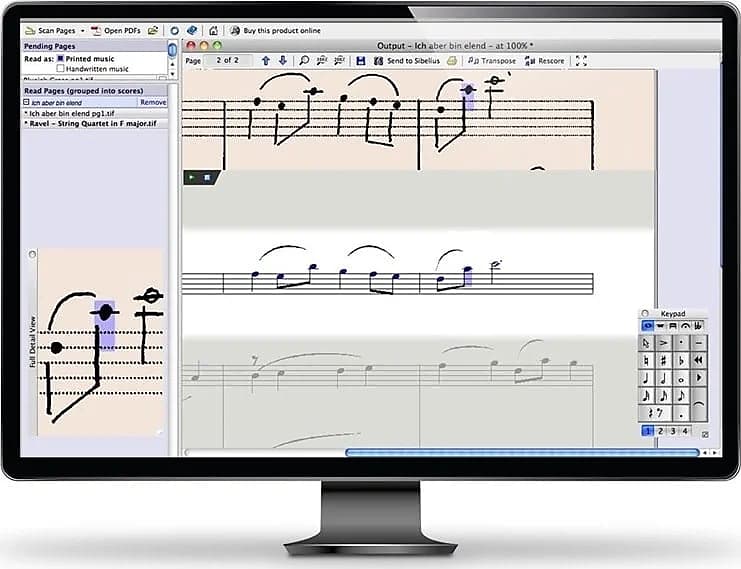Click the blue ring icon in main toolbar
Viewport: 741px width, 569px height.
click(174, 31)
